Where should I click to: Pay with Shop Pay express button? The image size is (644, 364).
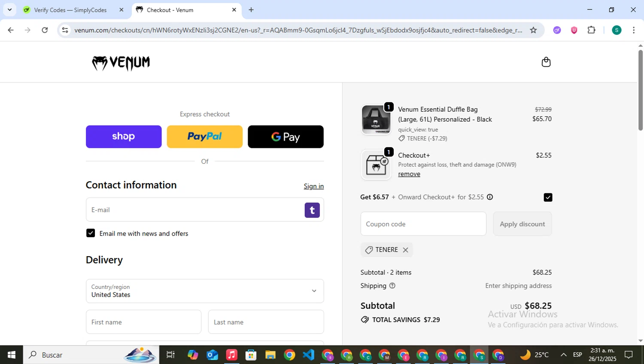124,137
